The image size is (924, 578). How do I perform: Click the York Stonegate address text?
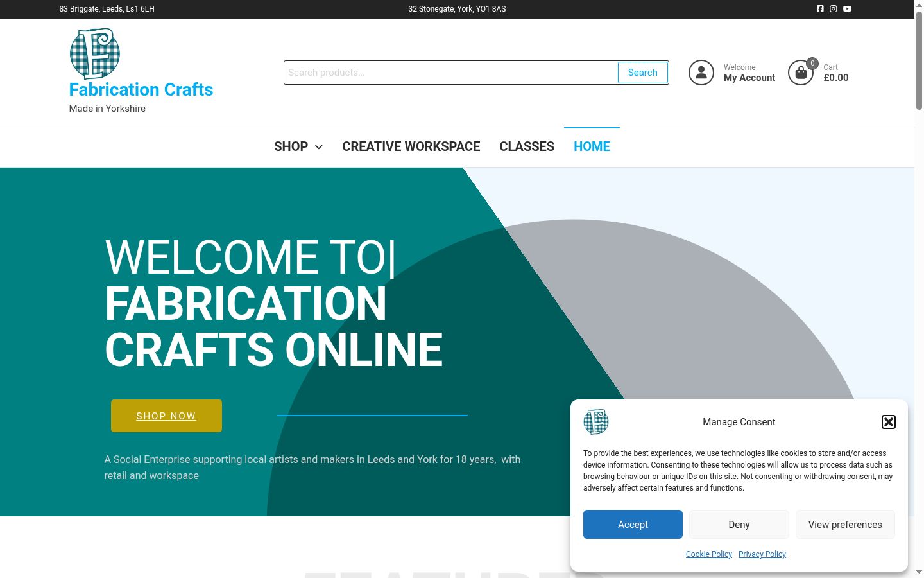pyautogui.click(x=457, y=9)
